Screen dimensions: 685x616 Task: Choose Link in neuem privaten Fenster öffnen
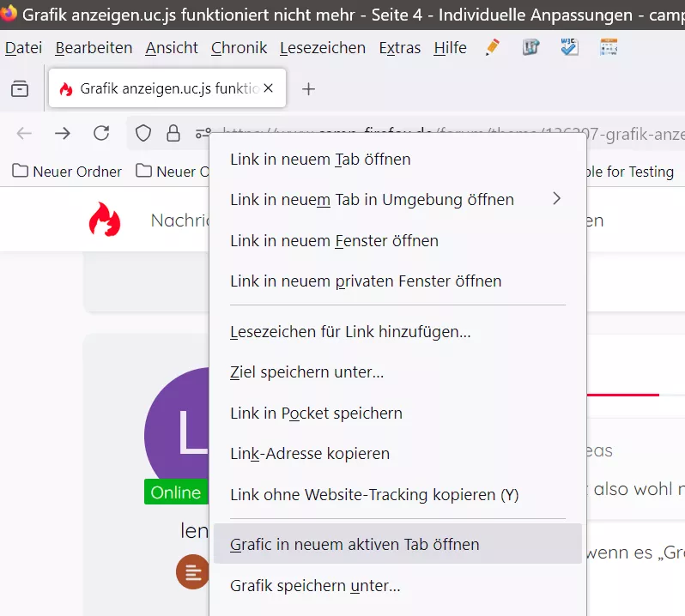pyautogui.click(x=397, y=281)
